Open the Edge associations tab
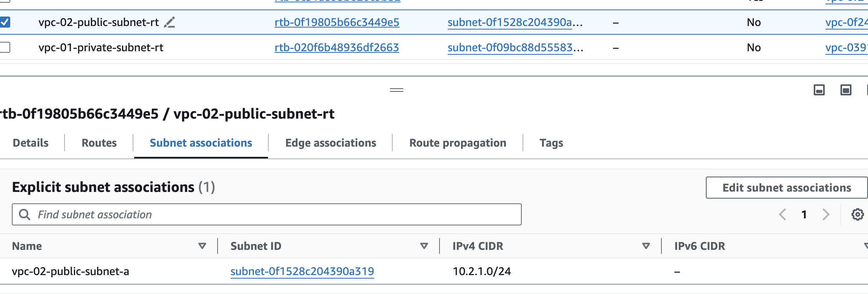 [x=331, y=143]
